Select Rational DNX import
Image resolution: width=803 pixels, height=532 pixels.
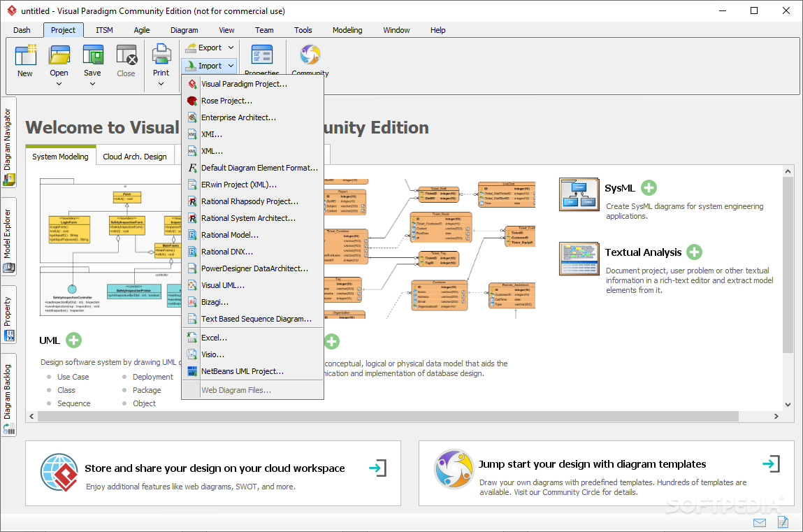[253, 252]
